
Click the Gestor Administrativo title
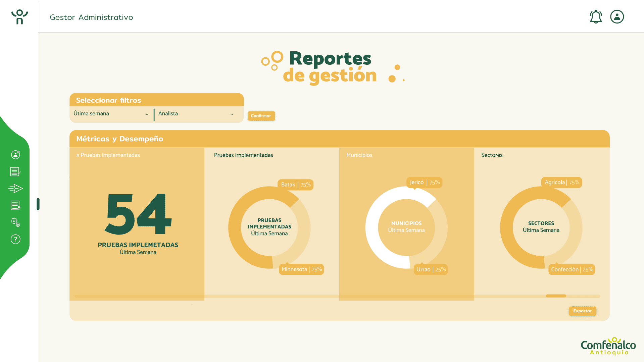coord(91,17)
